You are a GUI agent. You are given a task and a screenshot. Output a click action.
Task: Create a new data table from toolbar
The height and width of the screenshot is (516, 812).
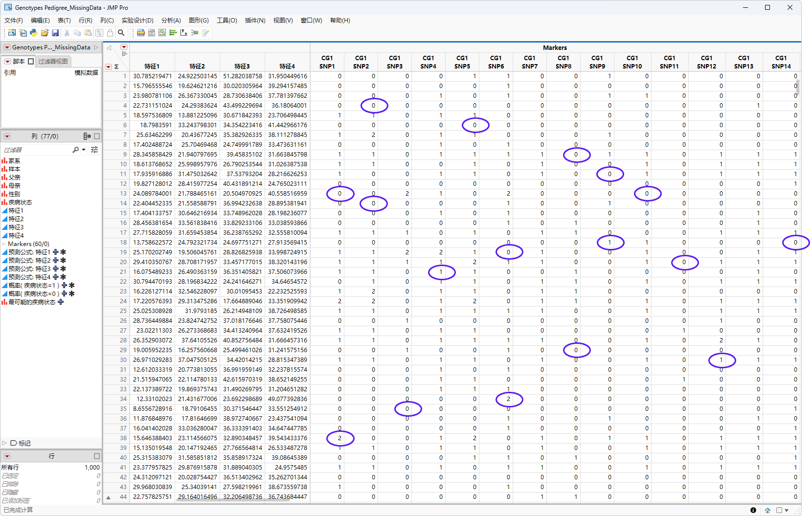click(x=12, y=33)
